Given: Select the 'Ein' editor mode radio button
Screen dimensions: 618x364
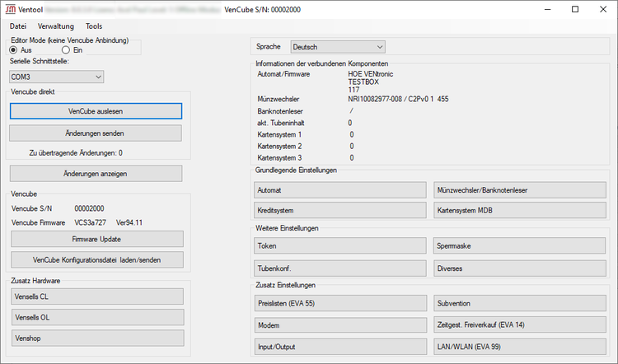Looking at the screenshot, I should click(x=67, y=50).
